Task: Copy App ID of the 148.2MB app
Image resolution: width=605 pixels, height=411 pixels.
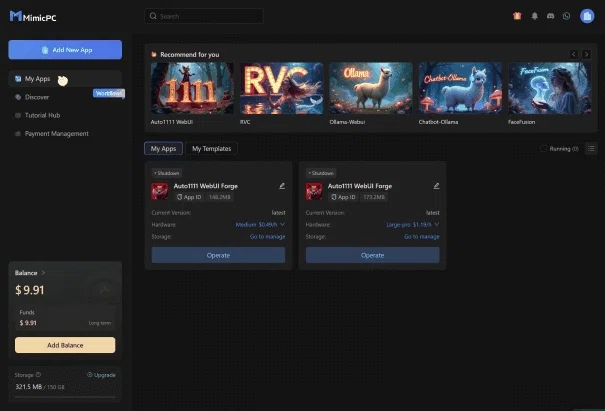Action: tap(189, 197)
